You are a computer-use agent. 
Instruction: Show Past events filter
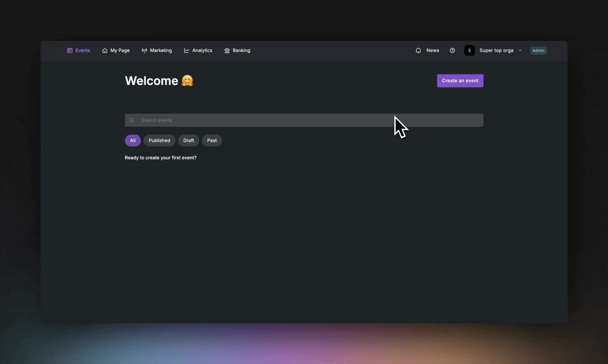[x=212, y=141]
